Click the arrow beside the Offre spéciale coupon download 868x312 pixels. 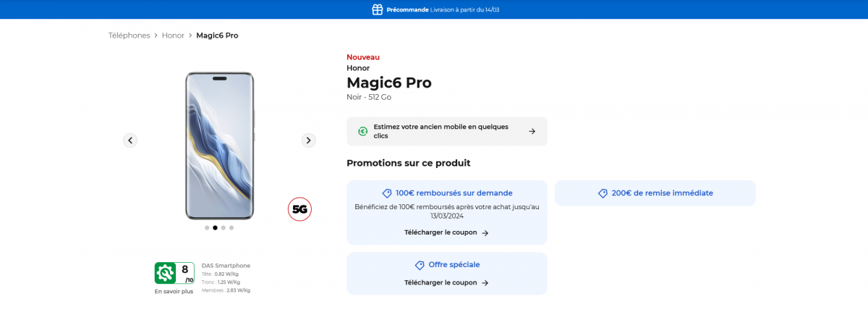pos(485,283)
